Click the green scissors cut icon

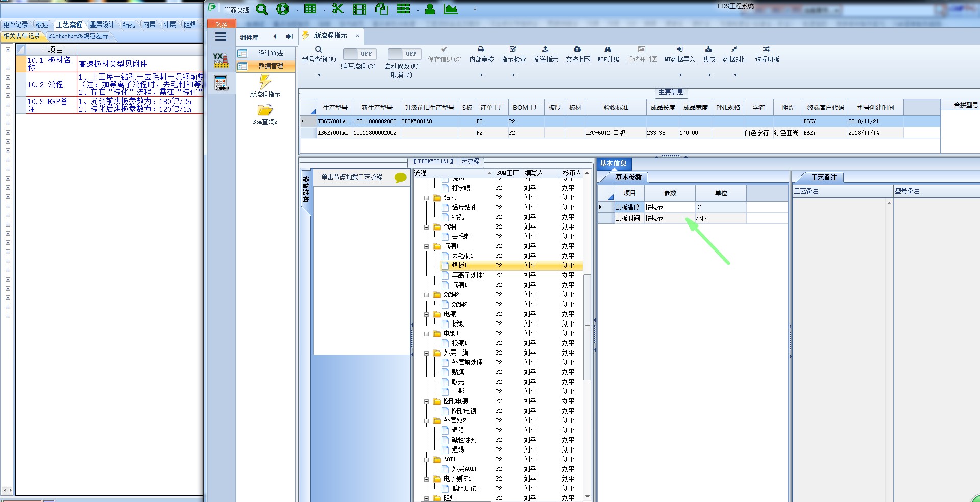coord(337,9)
